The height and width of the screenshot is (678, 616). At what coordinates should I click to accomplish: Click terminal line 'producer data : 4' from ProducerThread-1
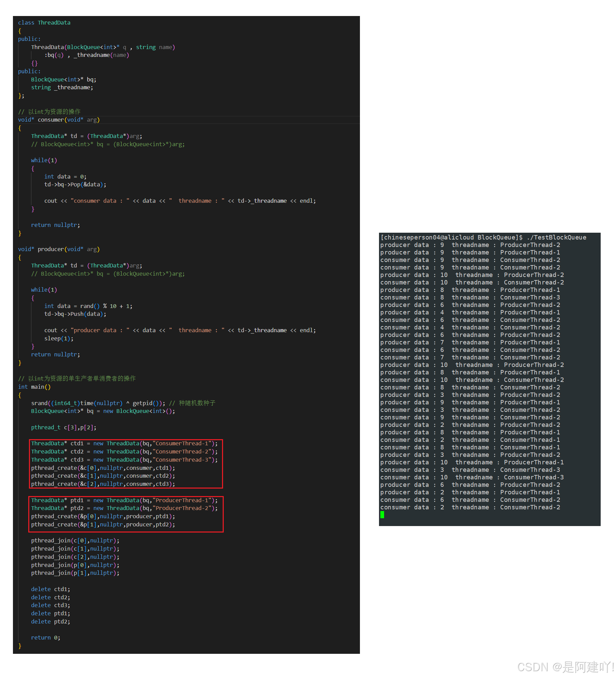pyautogui.click(x=470, y=312)
